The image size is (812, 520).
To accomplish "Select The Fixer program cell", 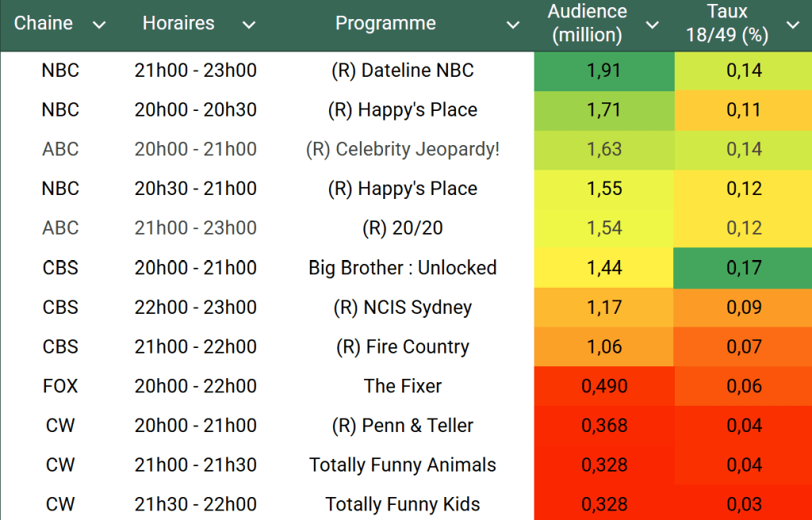I will [402, 386].
